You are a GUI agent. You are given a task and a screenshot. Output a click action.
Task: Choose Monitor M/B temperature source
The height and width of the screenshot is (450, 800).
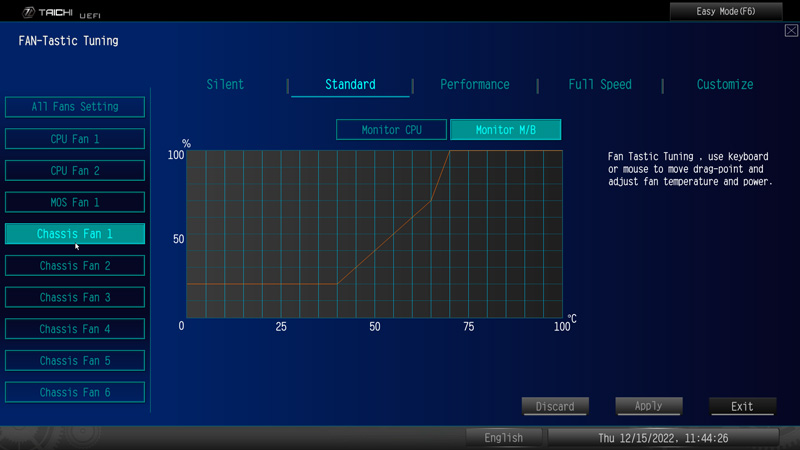coord(505,130)
